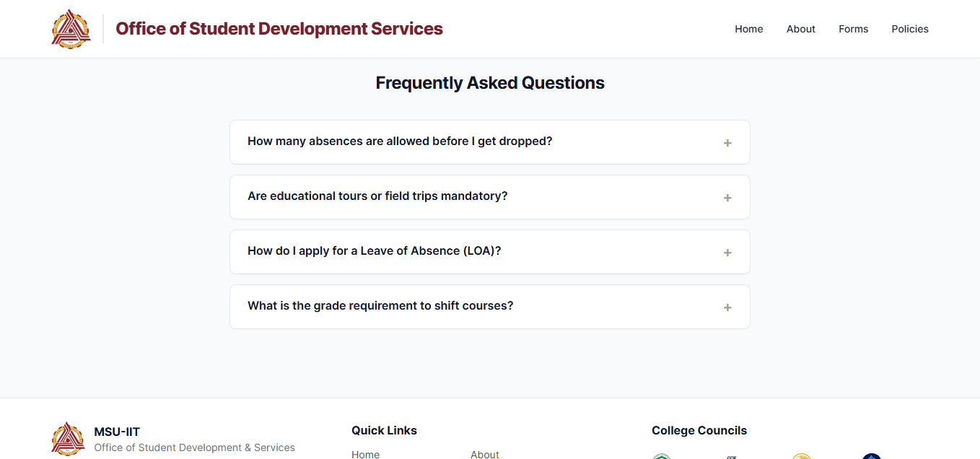Click plus icon beside the absences question
This screenshot has width=980, height=459.
(x=727, y=143)
